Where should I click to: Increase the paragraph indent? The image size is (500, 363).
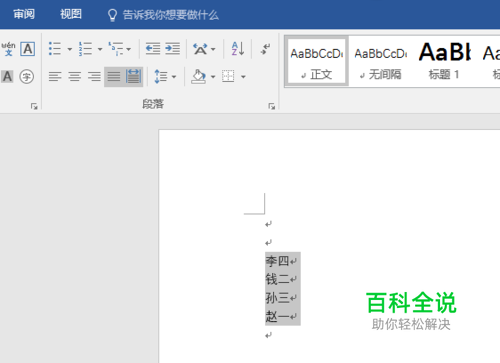pos(173,49)
